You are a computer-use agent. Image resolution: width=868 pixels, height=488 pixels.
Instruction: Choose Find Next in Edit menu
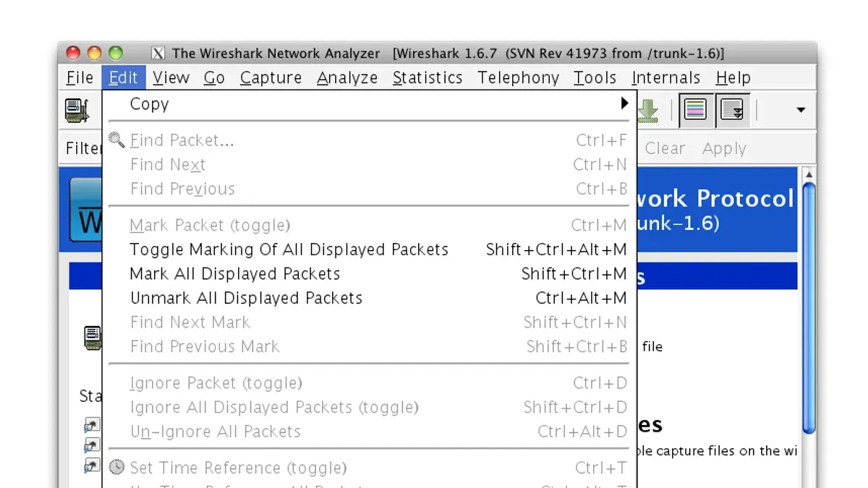(369, 165)
